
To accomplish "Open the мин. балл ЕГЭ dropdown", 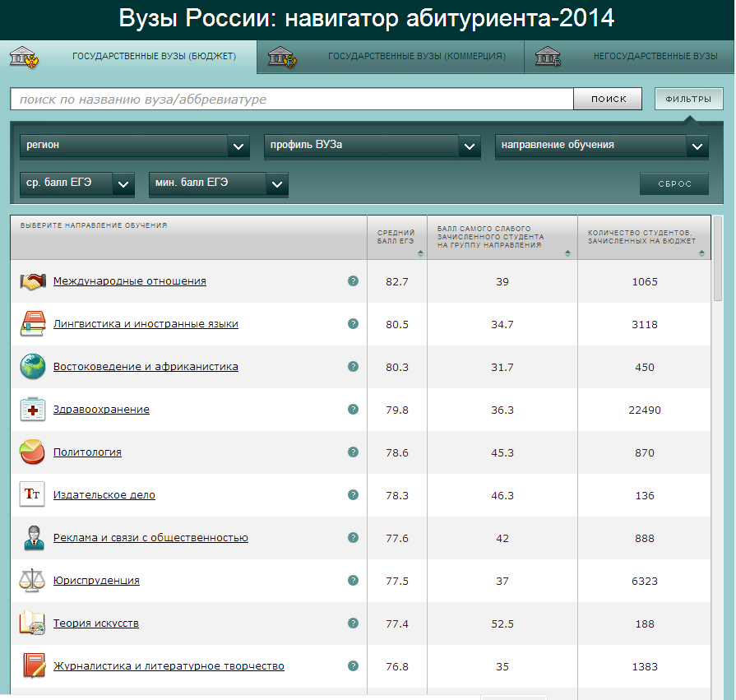I will 218,183.
